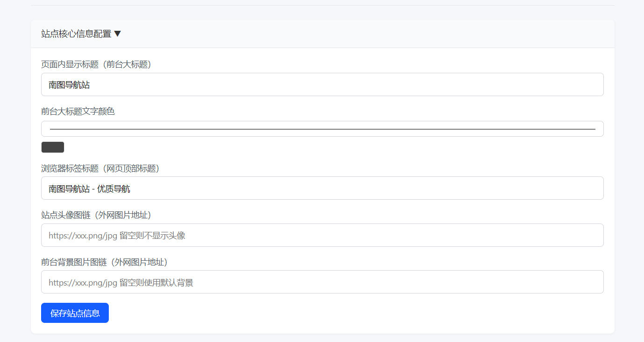Click placeholder text 留空则不显示头像

pyautogui.click(x=152, y=236)
